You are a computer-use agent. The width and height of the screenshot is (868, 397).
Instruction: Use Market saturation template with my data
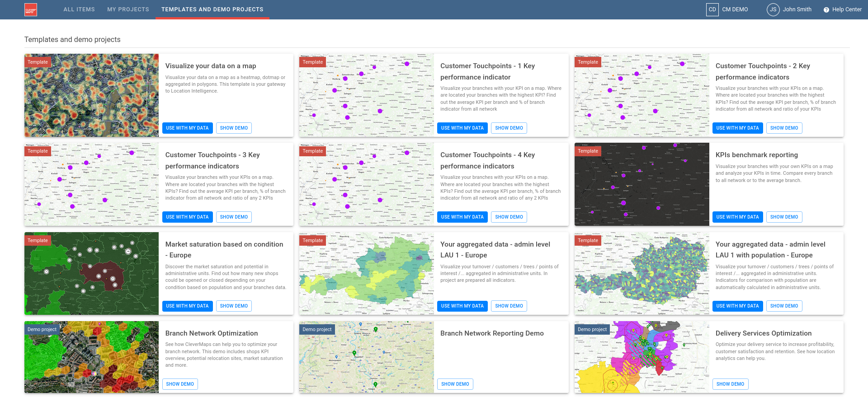(187, 306)
